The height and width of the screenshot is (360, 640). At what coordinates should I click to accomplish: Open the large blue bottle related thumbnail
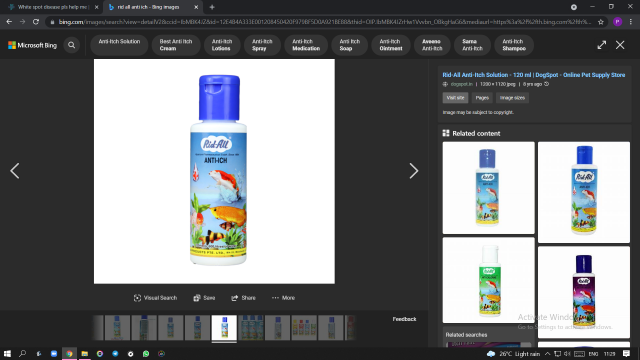click(x=584, y=192)
